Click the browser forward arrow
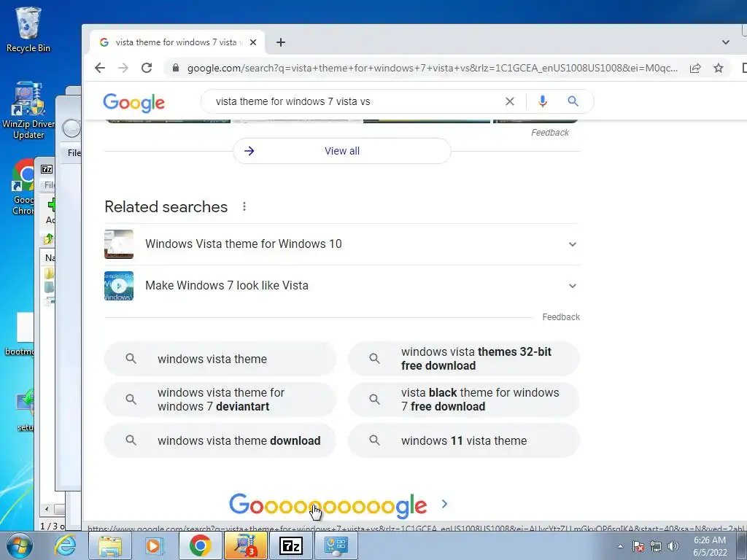 [123, 68]
